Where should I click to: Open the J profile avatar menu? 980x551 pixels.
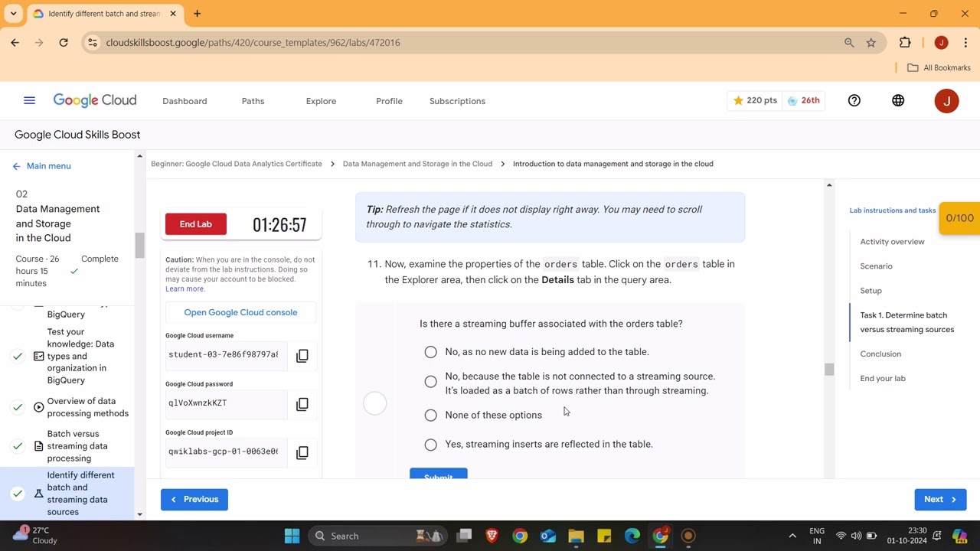946,100
